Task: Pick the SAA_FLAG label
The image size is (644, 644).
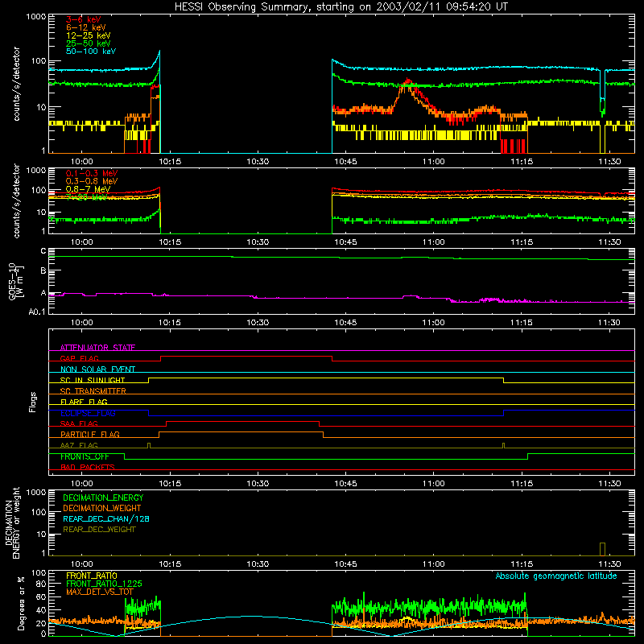Action: 79,423
